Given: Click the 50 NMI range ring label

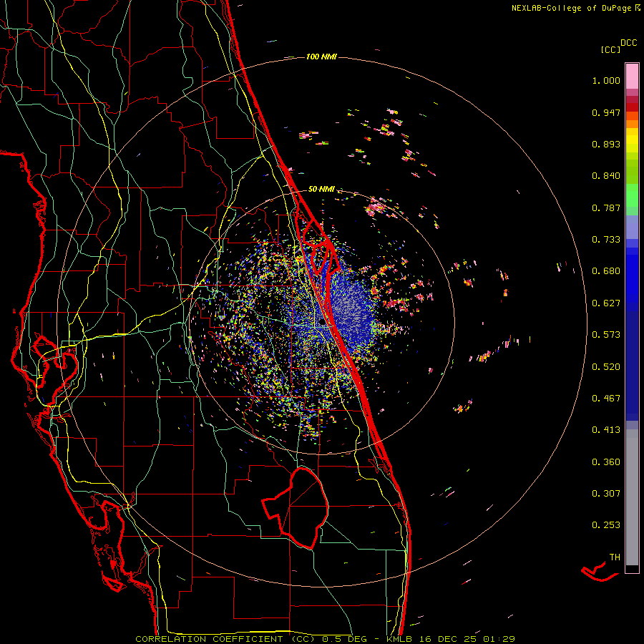Looking at the screenshot, I should [321, 189].
